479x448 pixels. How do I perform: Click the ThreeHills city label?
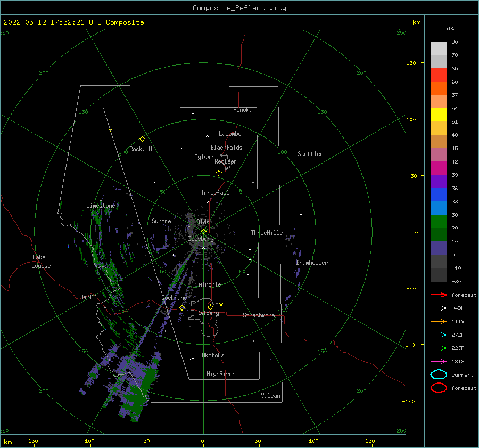[x=267, y=233]
